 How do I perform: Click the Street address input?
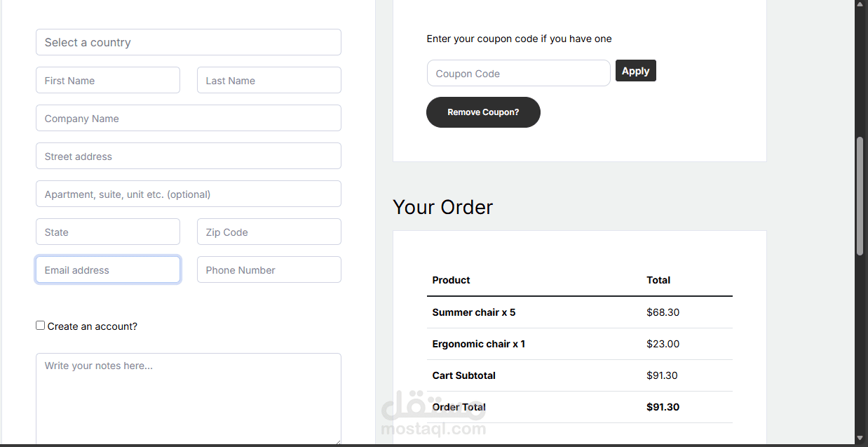[x=188, y=156]
